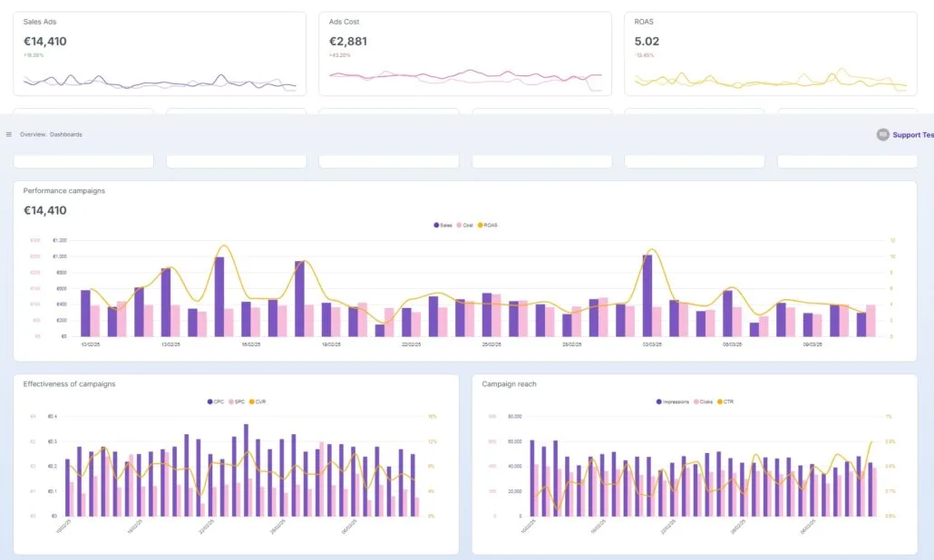The image size is (934, 560).
Task: Open the ROAS card sparkline chart
Action: pos(771,81)
